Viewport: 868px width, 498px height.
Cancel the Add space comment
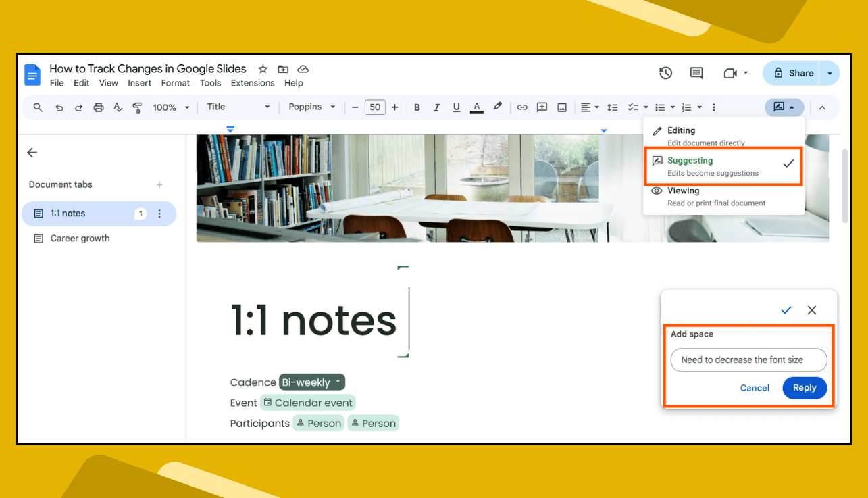coord(755,388)
